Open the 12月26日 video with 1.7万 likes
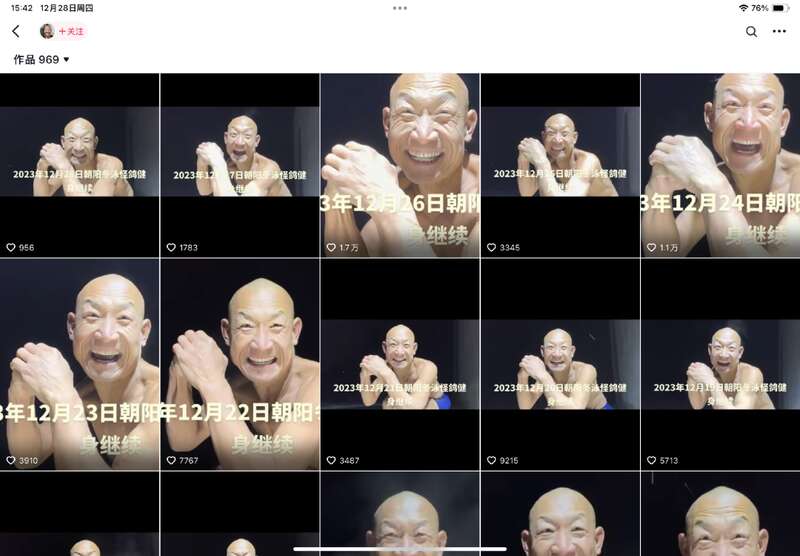The width and height of the screenshot is (800, 556). click(400, 165)
